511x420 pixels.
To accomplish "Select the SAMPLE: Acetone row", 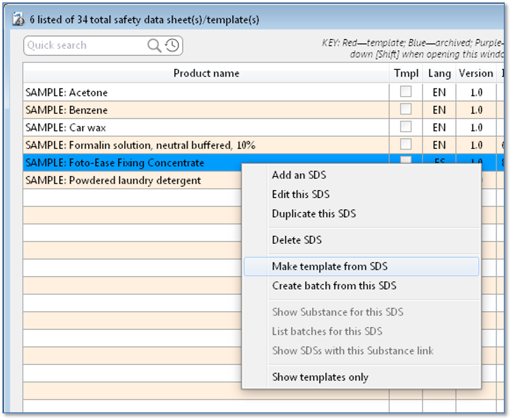I will (263, 92).
